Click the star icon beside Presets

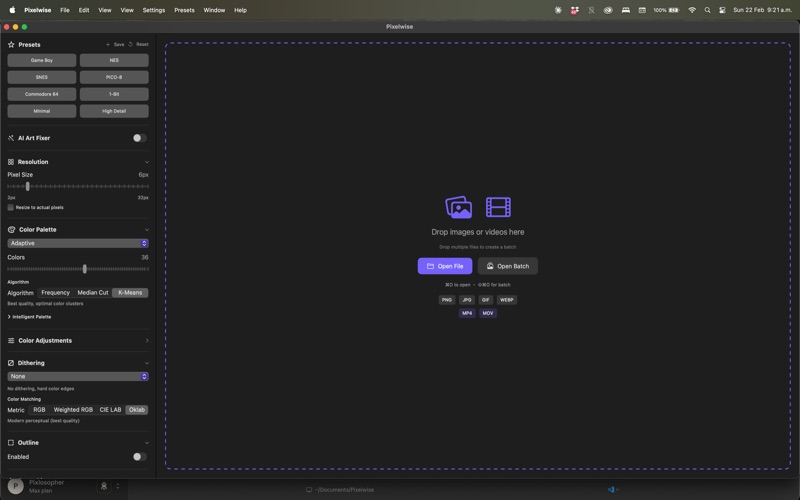pos(11,44)
